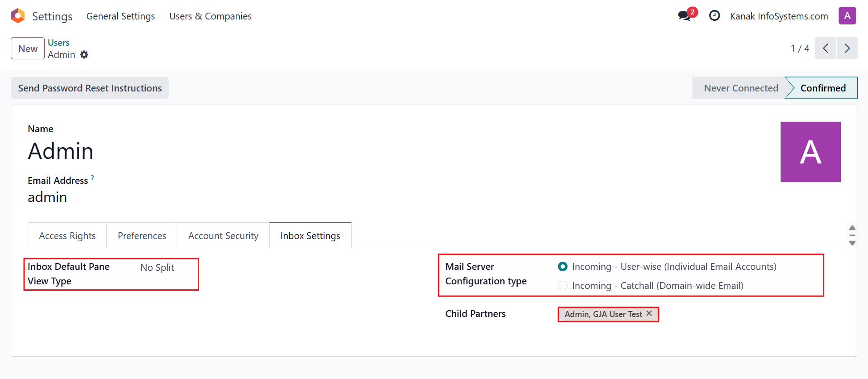Open the Kanak InfoSystems.com company switcher
Screen dimensions: 868x379
(779, 16)
